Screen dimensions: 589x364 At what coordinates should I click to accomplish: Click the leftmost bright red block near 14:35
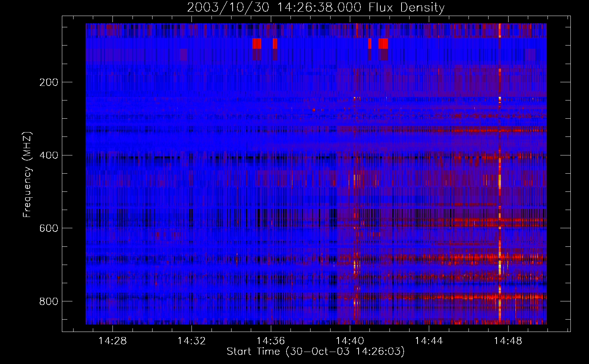(257, 43)
